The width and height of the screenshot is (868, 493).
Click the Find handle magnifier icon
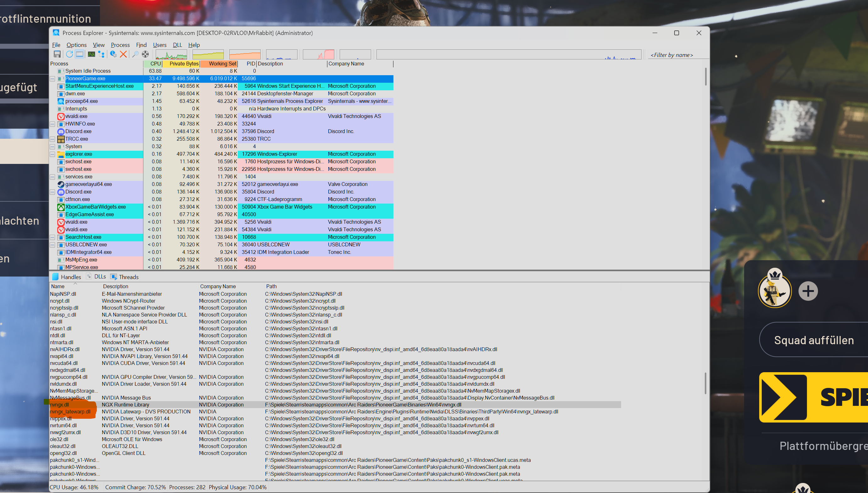click(135, 54)
